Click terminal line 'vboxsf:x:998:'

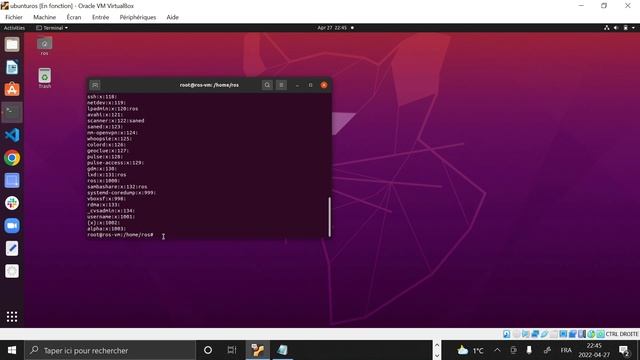pos(107,199)
